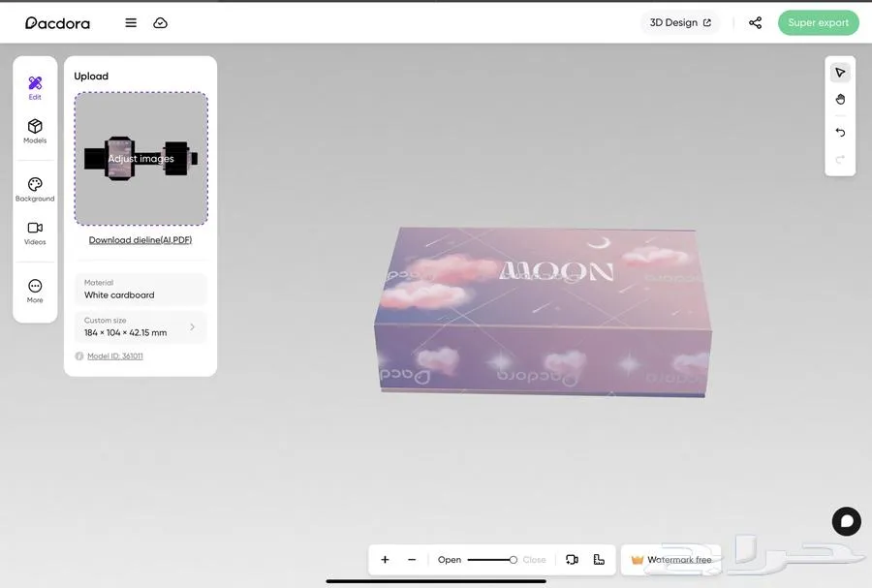Open 3D Design in new window
Screen dimensions: 872x588
[680, 23]
